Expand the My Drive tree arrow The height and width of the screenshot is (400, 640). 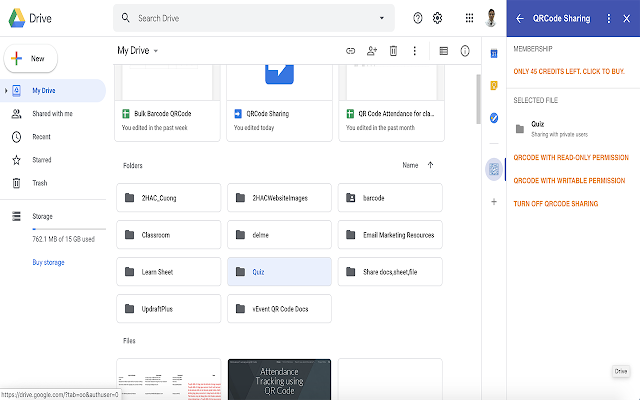6,91
